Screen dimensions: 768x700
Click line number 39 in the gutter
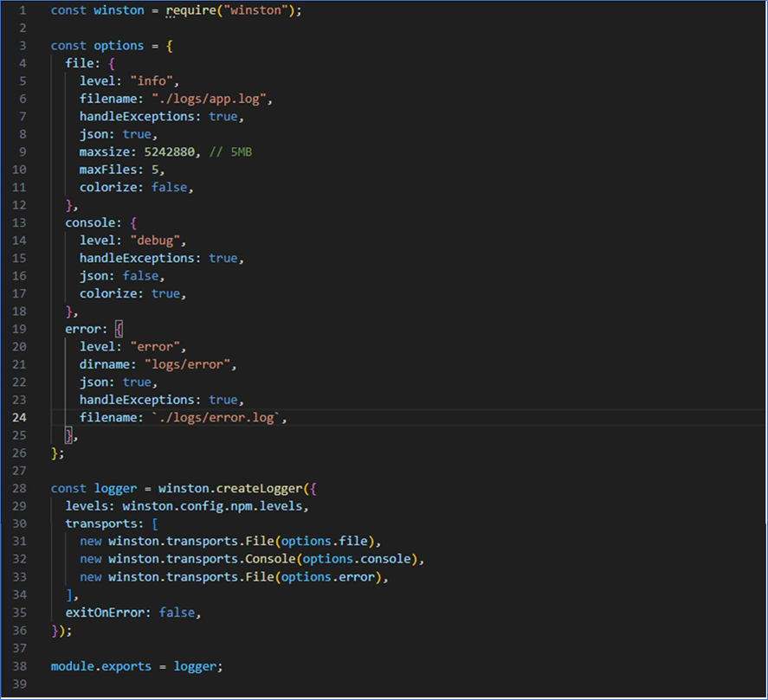pyautogui.click(x=19, y=684)
